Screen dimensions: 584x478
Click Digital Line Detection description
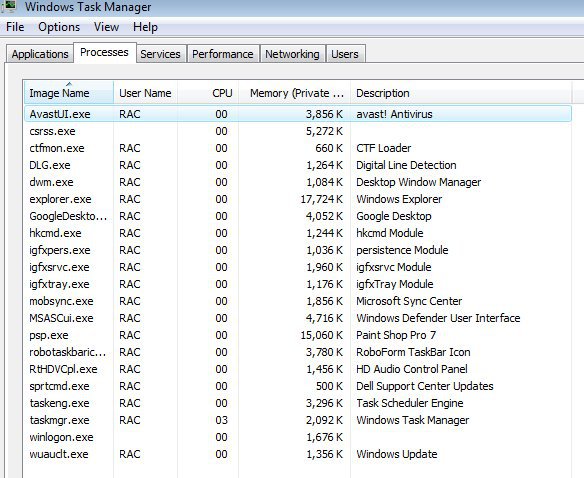(x=406, y=165)
